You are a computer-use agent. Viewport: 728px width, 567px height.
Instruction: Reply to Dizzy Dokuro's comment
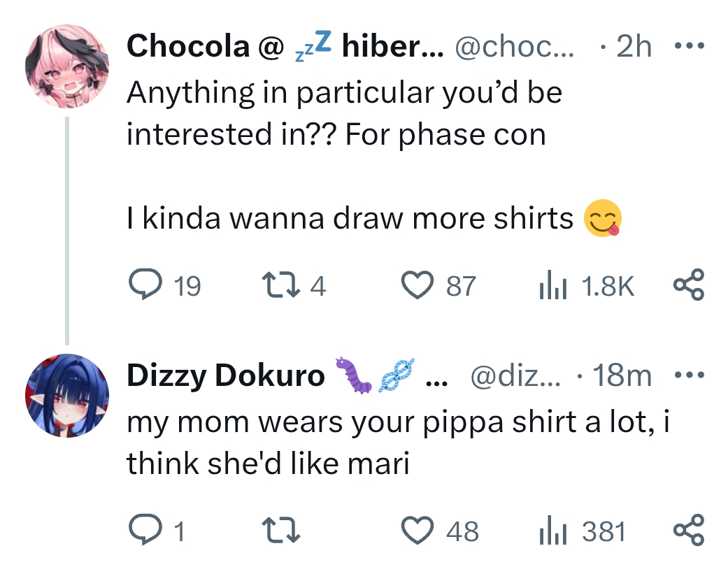145,530
